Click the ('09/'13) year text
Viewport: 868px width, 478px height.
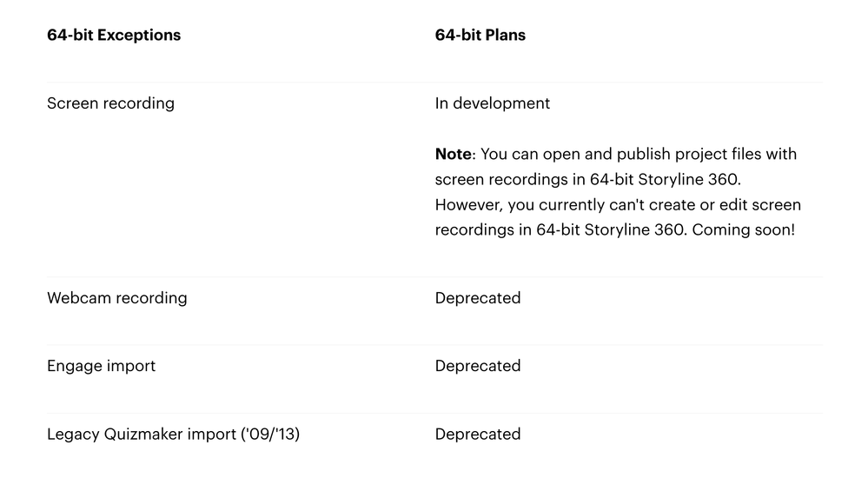(x=268, y=435)
